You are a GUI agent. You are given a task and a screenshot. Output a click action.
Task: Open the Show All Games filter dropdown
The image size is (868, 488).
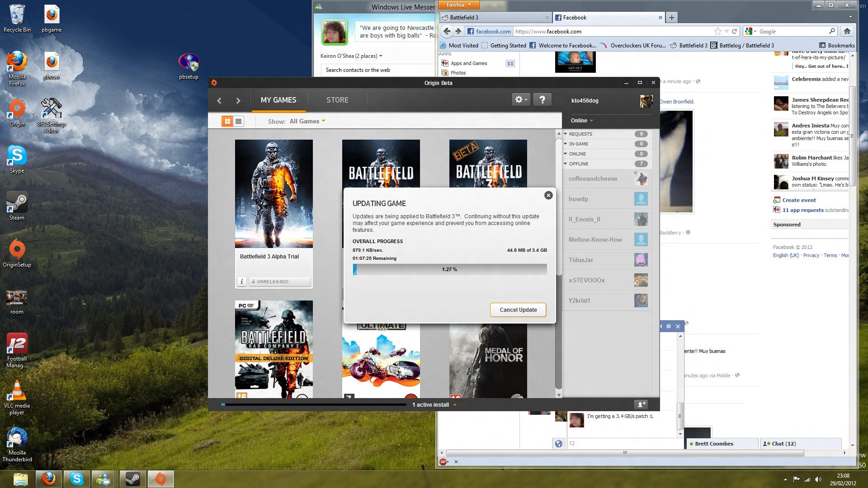[307, 121]
